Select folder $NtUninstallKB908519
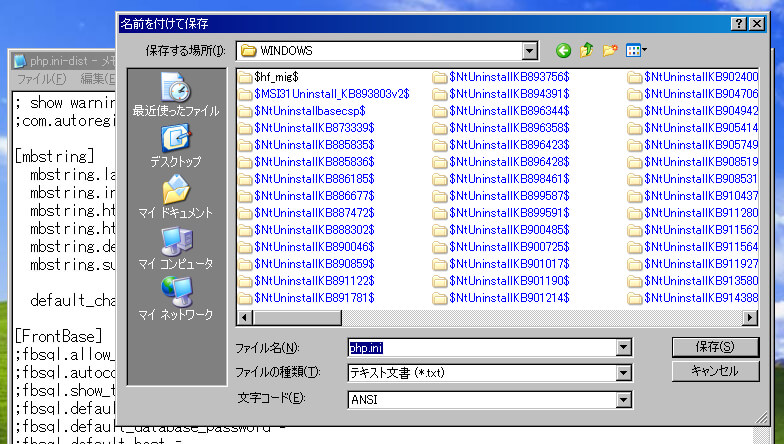784x444 pixels. coord(694,162)
